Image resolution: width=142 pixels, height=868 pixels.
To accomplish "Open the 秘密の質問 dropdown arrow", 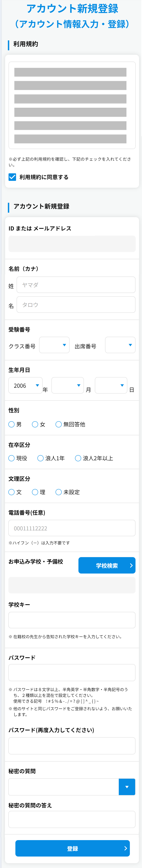I will point(127,787).
